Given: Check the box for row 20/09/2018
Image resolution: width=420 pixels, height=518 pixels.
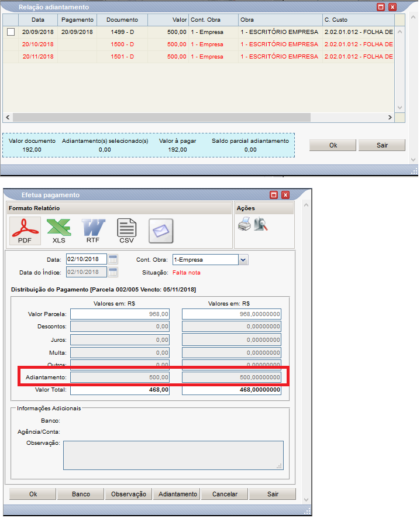Looking at the screenshot, I should pyautogui.click(x=11, y=32).
